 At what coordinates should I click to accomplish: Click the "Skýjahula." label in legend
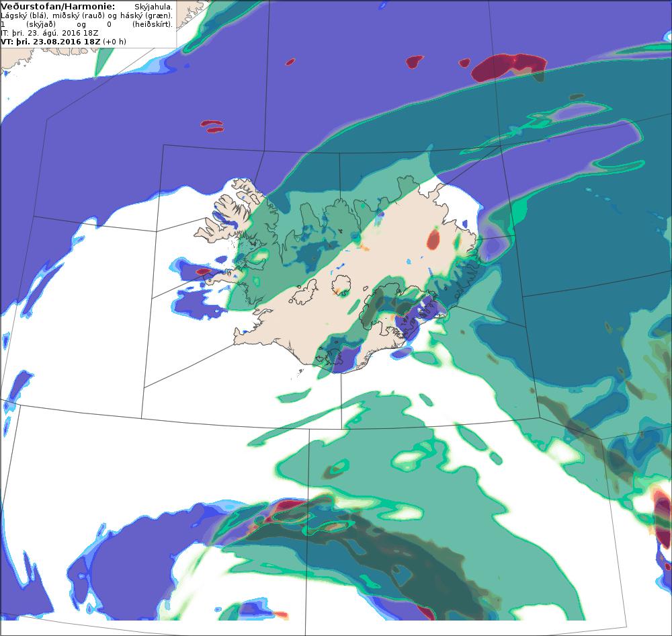153,7
